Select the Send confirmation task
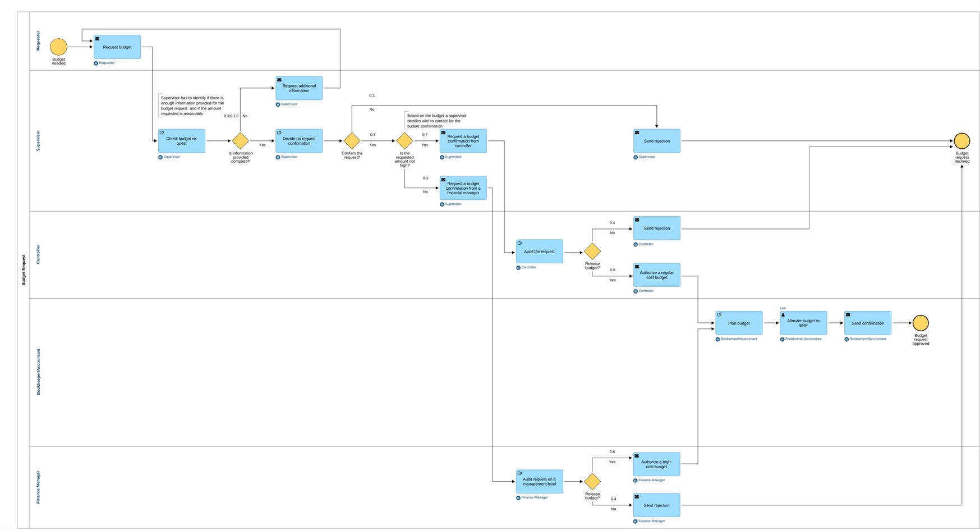This screenshot has width=980, height=530. (x=867, y=323)
